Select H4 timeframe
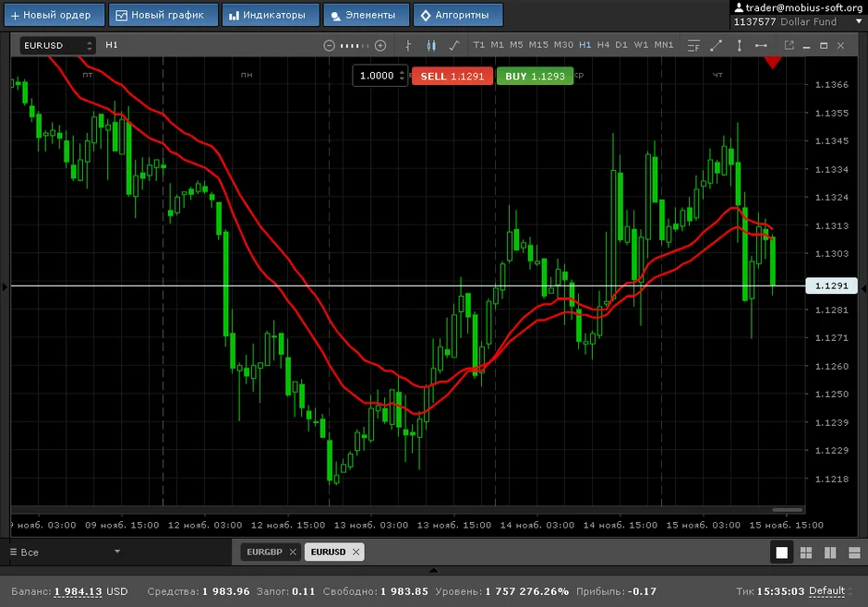868x607 pixels. pos(603,45)
